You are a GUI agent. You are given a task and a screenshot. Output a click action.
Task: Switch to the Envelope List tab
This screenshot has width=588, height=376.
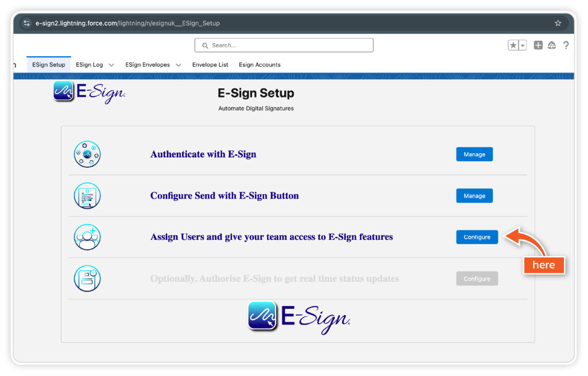210,65
